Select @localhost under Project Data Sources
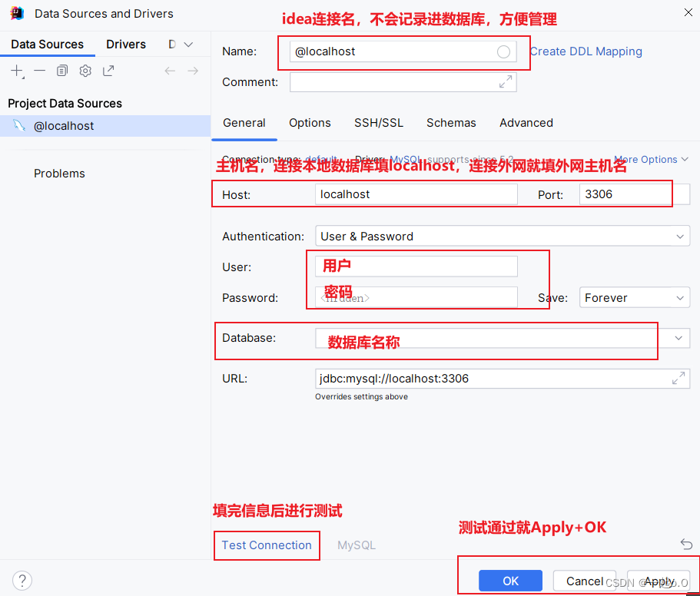 [x=65, y=124]
